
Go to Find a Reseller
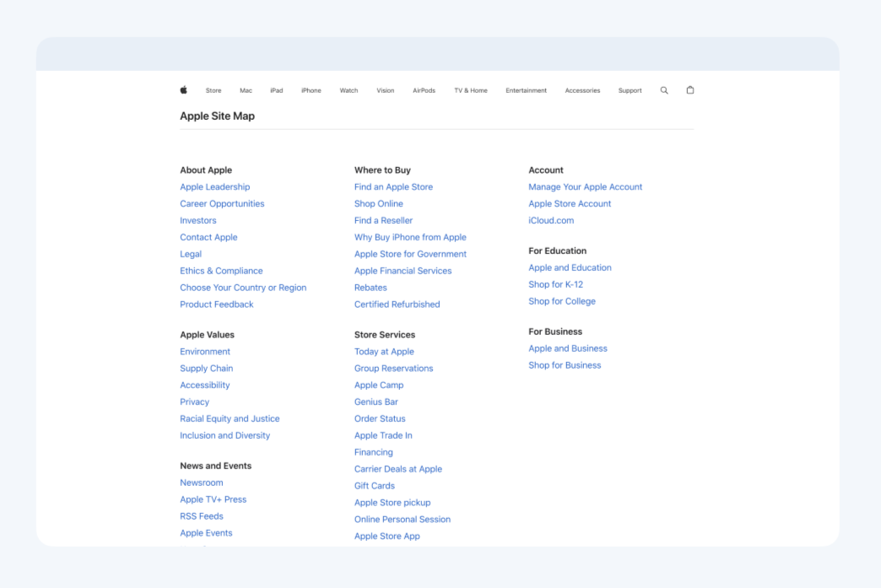pyautogui.click(x=383, y=221)
